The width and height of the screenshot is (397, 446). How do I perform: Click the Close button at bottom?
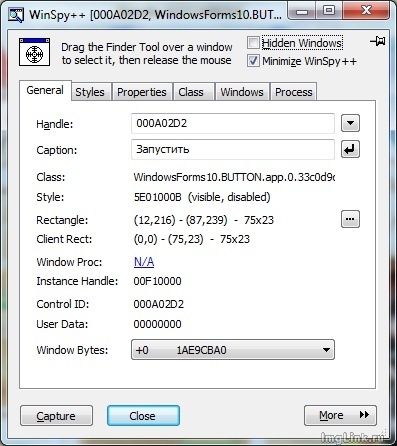point(143,416)
